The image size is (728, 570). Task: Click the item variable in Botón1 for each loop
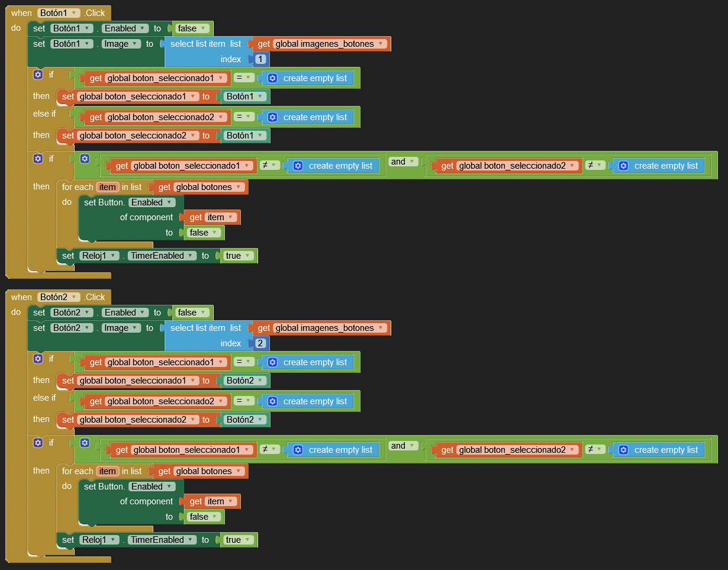click(x=108, y=187)
